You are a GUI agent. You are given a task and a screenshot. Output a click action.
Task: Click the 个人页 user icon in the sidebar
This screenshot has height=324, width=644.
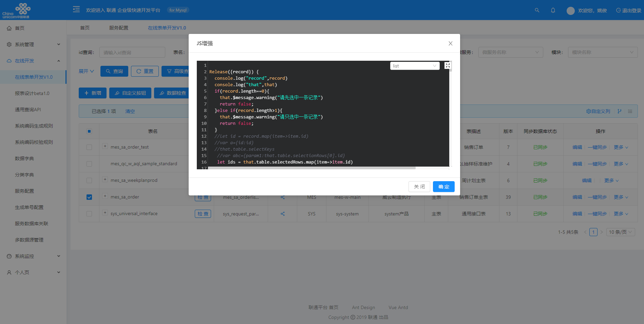tap(9, 272)
